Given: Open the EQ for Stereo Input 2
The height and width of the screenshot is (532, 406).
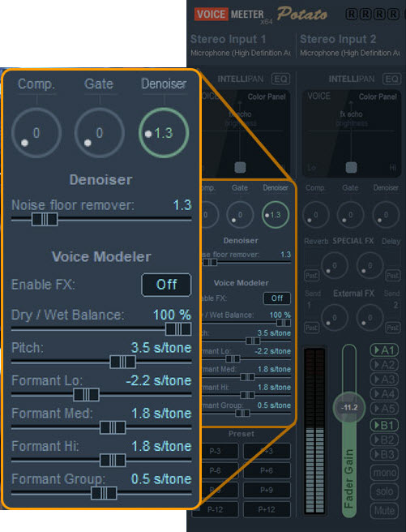Looking at the screenshot, I should click(391, 79).
